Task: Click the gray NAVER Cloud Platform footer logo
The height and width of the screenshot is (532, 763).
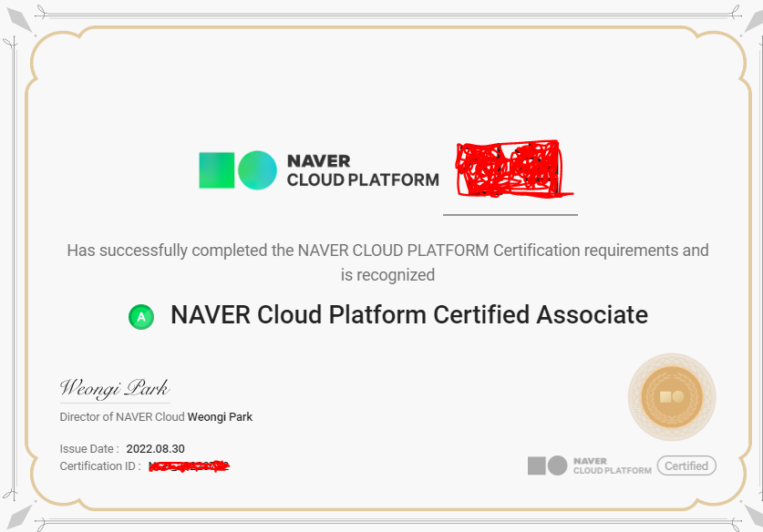Action: pos(589,465)
